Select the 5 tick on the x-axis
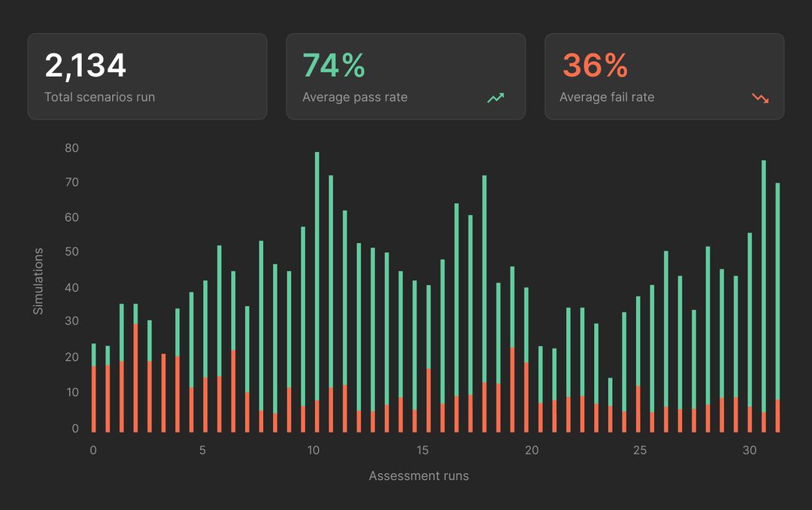 [x=203, y=451]
